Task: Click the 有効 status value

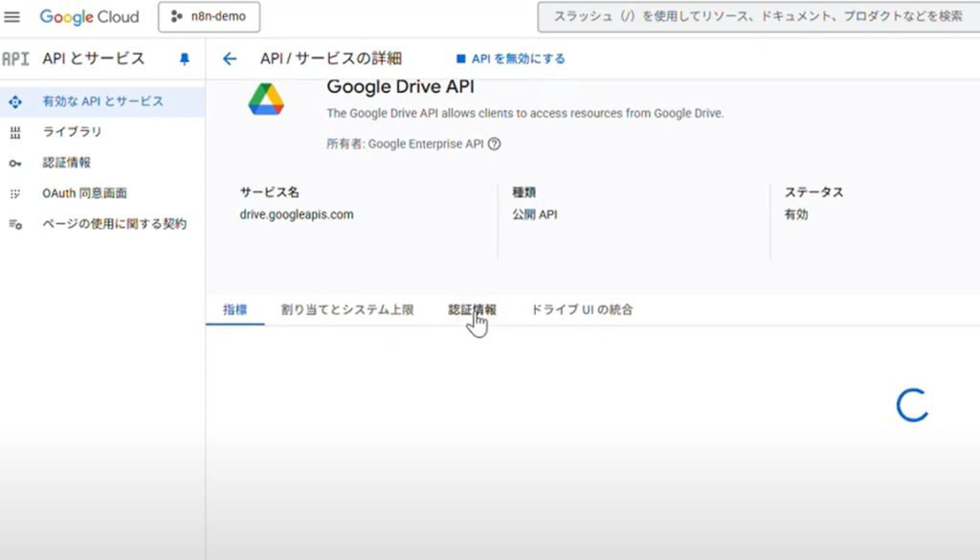Action: pos(796,214)
